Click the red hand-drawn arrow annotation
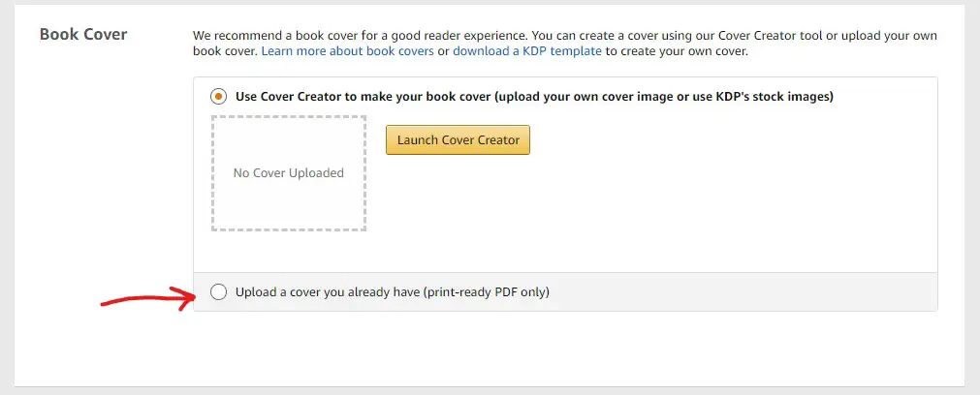Image resolution: width=980 pixels, height=395 pixels. pos(148,297)
